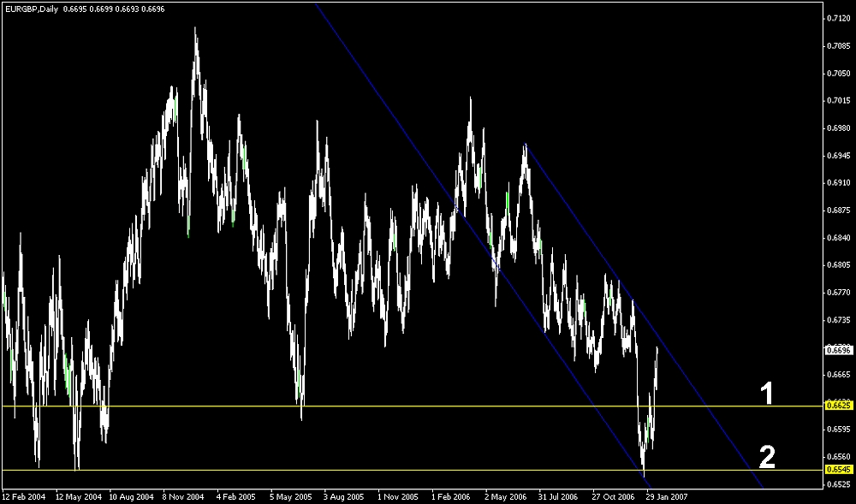This screenshot has width=856, height=504.
Task: Click the current price tag 0.6696
Action: pos(836,350)
